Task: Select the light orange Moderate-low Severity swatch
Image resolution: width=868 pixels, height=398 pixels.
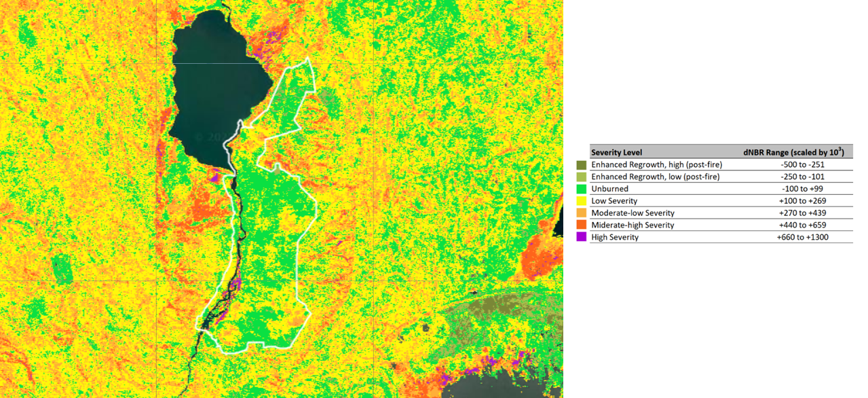Action: coord(581,213)
